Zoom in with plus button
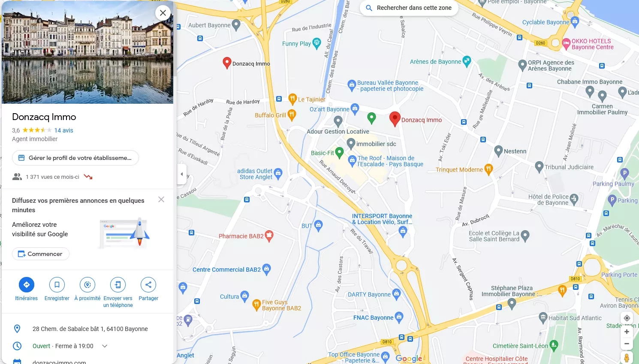The height and width of the screenshot is (364, 639). [x=627, y=332]
